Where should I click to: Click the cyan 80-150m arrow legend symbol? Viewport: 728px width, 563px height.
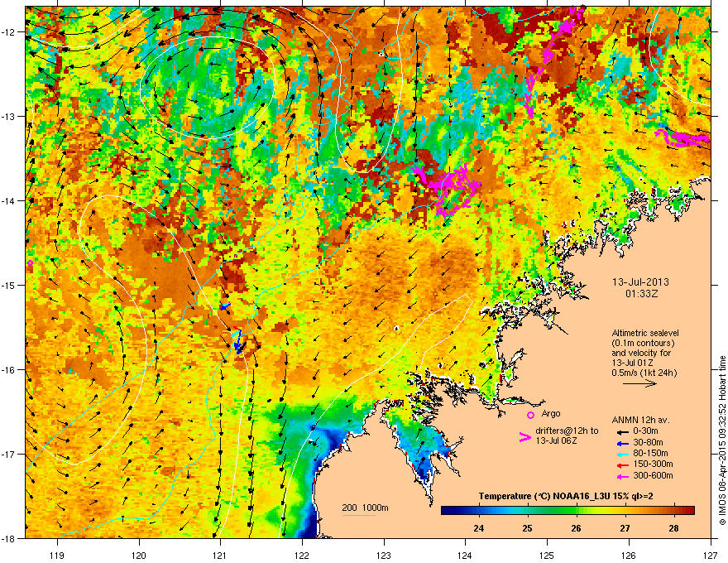[x=621, y=454]
